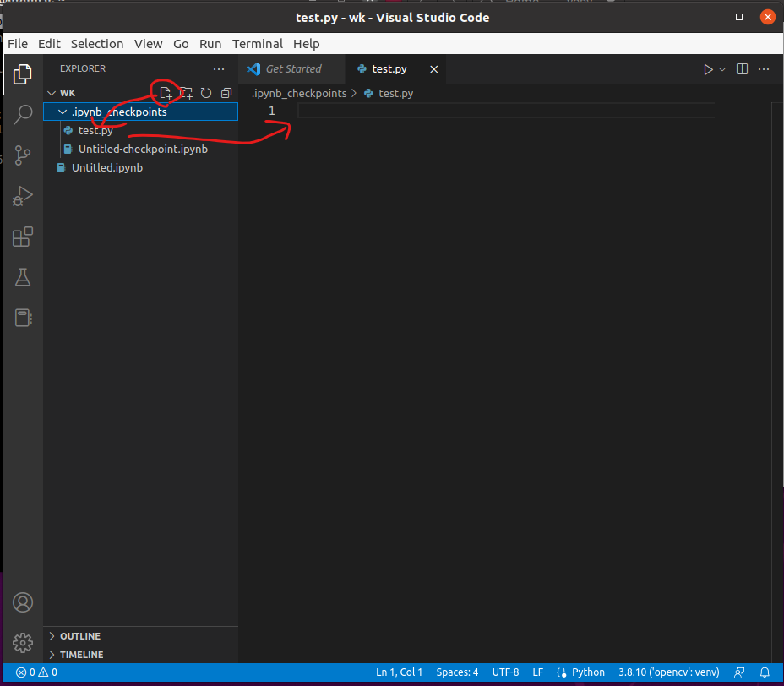Open the Extensions view
Viewport: 784px width, 686px height.
point(23,237)
